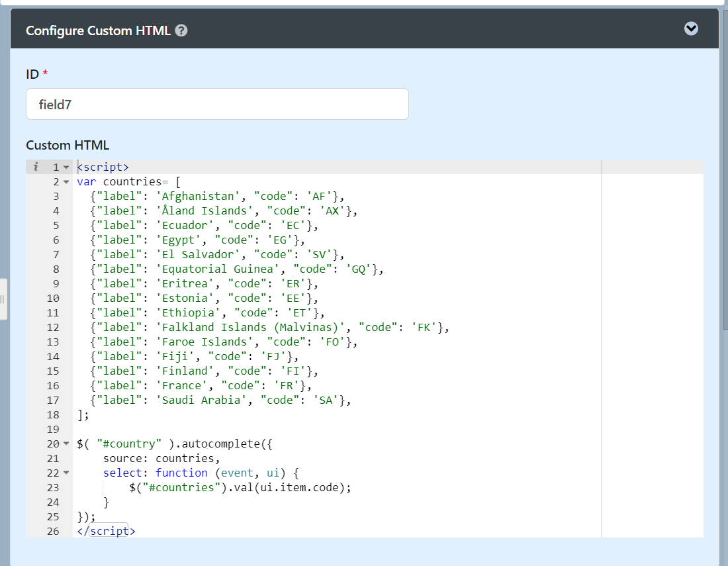Click the info icon in the editor gutter

click(36, 167)
